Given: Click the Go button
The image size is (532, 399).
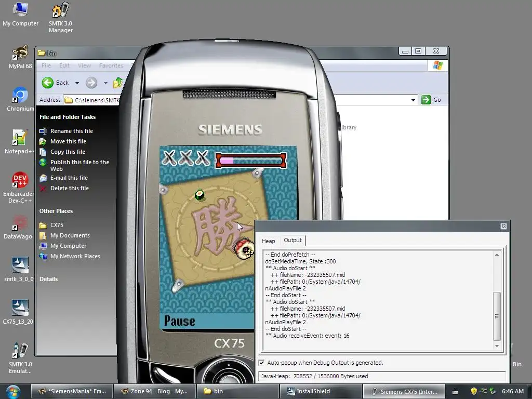Looking at the screenshot, I should tap(431, 100).
